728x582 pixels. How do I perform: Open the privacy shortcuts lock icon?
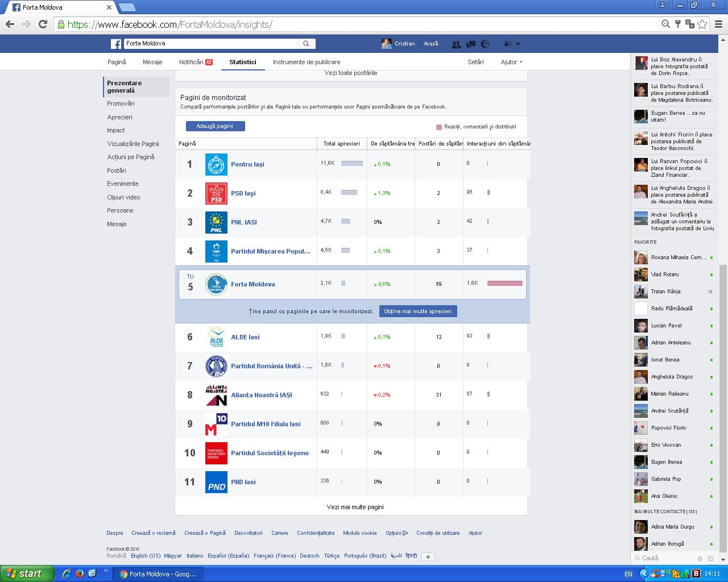click(507, 44)
